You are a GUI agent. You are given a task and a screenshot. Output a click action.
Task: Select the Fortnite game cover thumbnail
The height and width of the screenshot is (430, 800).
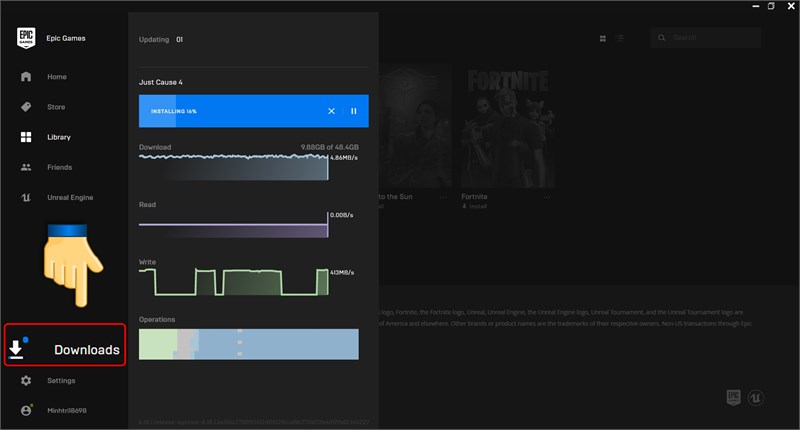(508, 128)
